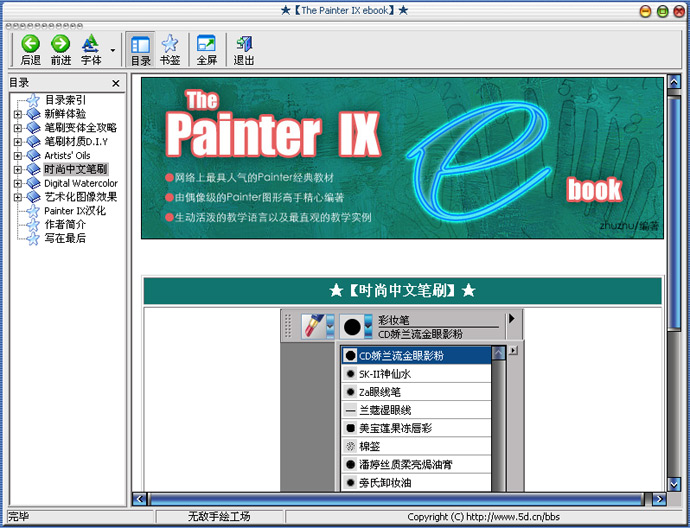Select the highlighted 时尚中文笔刷 chapter
The image size is (690, 528).
click(76, 169)
